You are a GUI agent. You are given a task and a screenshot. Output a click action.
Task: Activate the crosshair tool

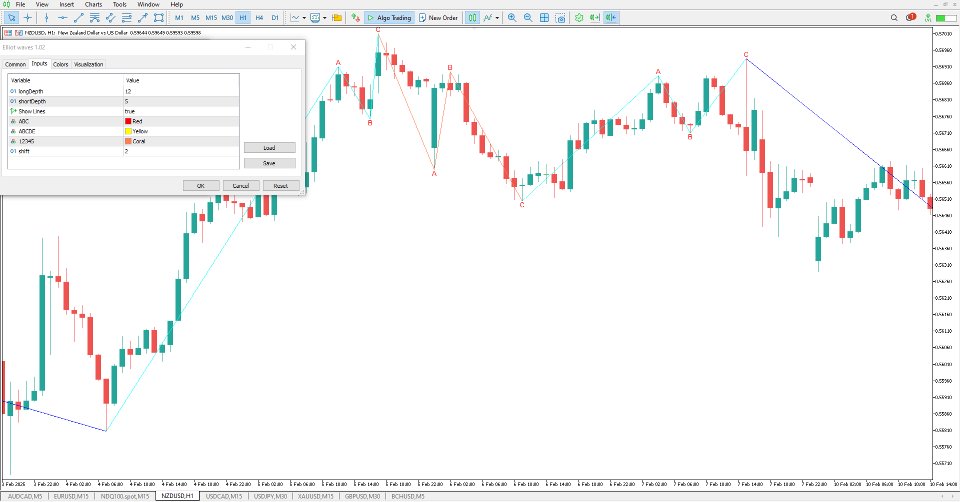pos(28,18)
